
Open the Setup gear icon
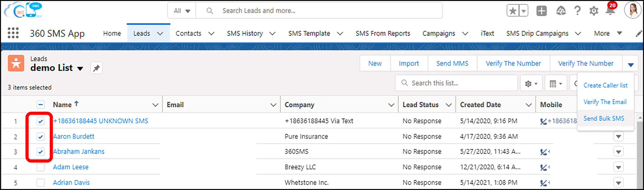pyautogui.click(x=594, y=11)
